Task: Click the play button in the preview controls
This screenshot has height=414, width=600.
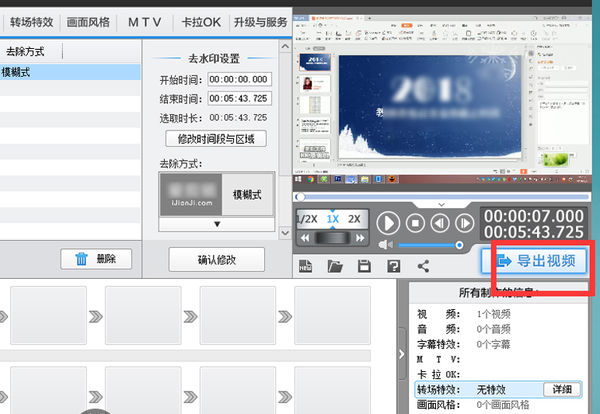Action: [x=388, y=223]
